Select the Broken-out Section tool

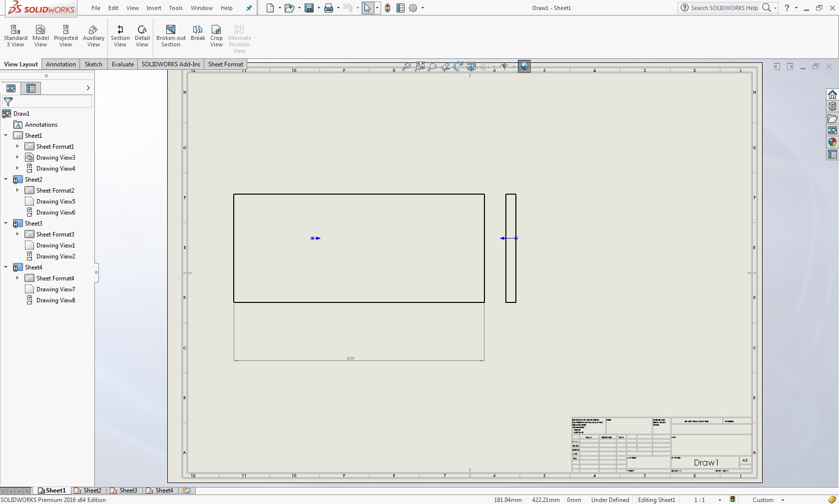pos(171,36)
